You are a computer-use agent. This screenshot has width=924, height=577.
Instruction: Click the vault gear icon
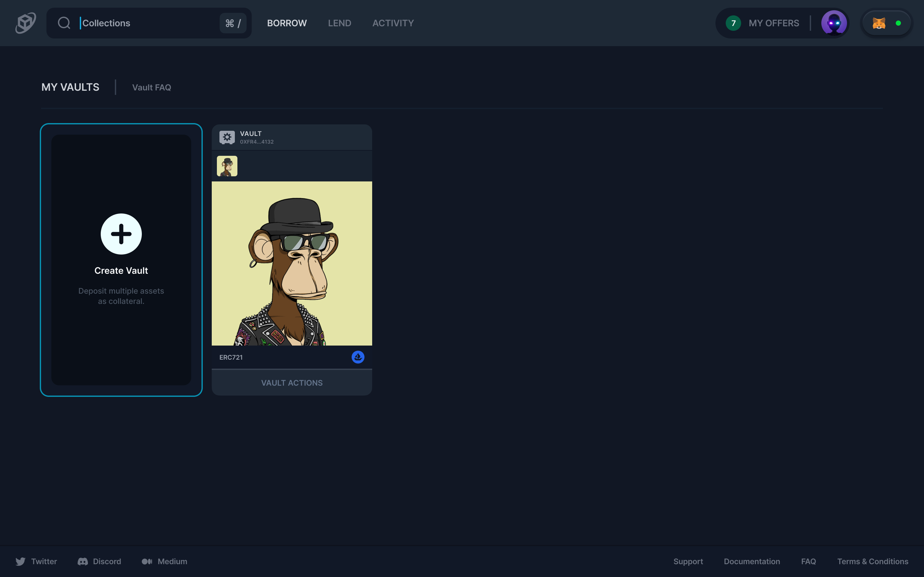coord(227,137)
